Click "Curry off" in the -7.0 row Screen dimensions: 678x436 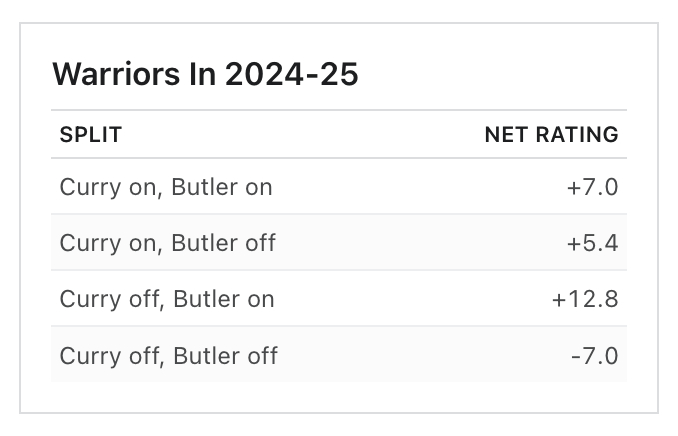(105, 355)
